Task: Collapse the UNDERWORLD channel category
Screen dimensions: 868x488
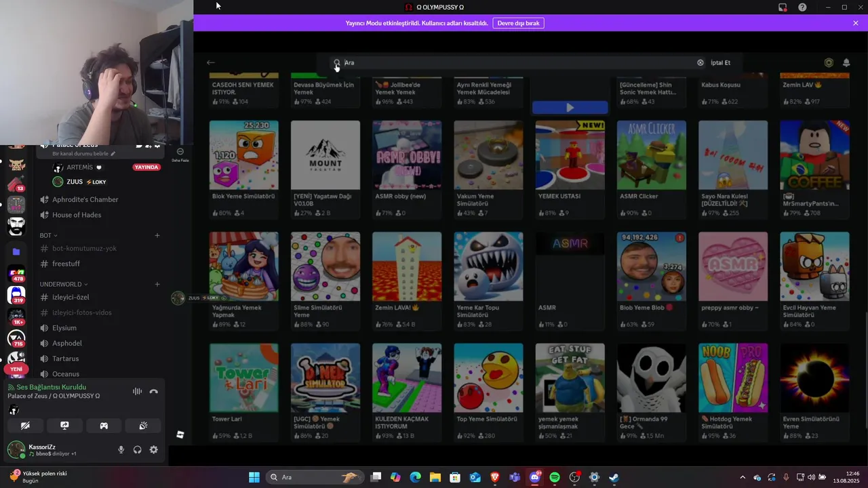Action: point(64,284)
